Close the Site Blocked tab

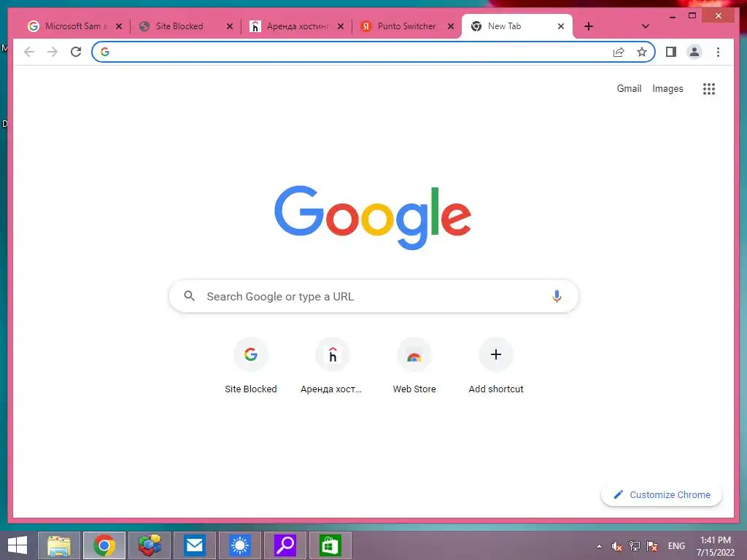click(230, 26)
